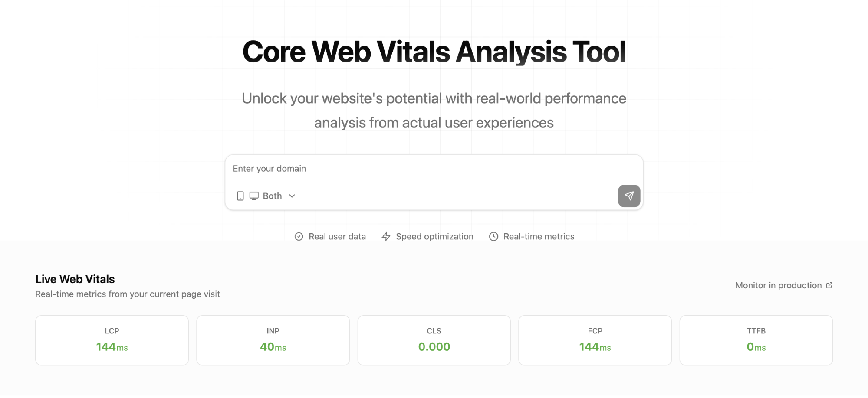This screenshot has width=868, height=398.
Task: Click the checkmark icon beside Real user data
Action: click(x=299, y=237)
